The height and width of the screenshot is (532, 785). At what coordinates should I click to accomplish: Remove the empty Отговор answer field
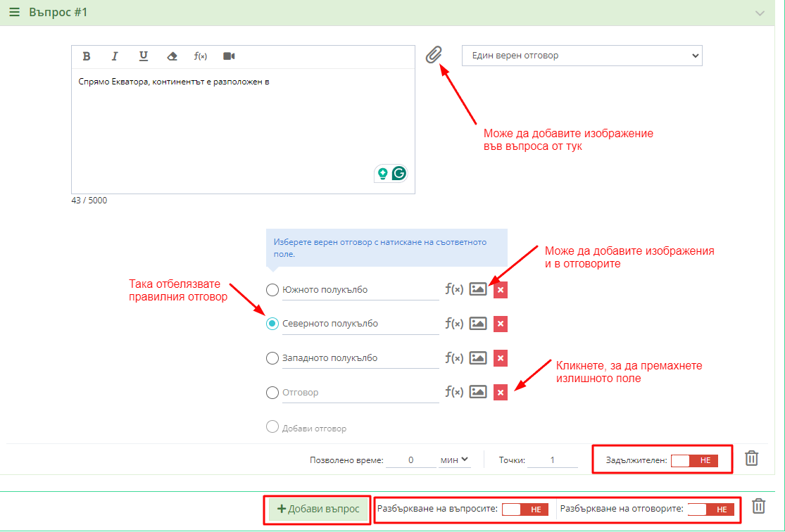click(x=501, y=393)
